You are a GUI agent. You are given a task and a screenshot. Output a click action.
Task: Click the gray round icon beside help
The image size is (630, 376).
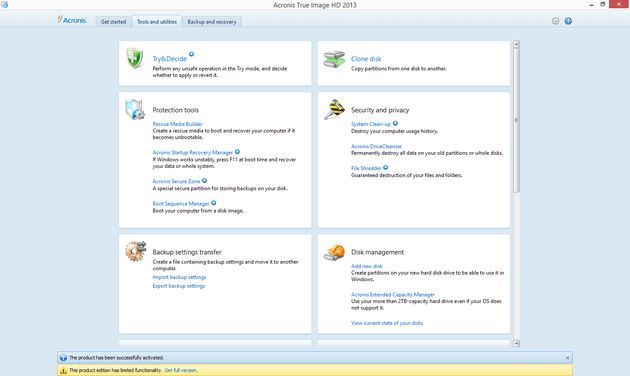click(555, 21)
